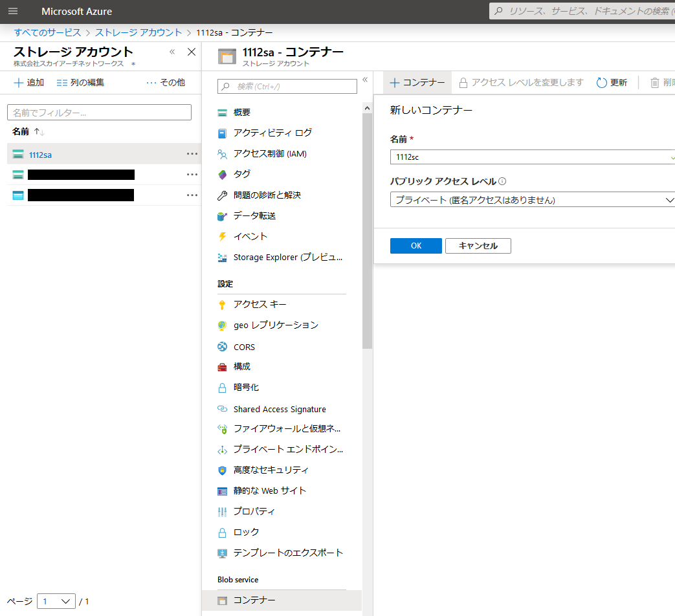Image resolution: width=675 pixels, height=616 pixels.
Task: Open the その他 more commands menu
Action: pos(166,83)
